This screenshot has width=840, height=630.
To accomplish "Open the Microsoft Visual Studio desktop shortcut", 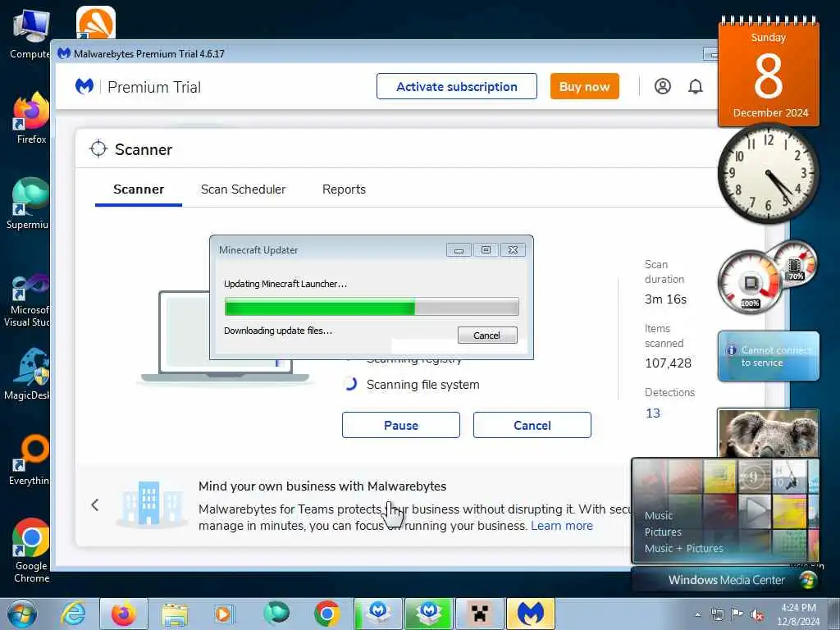I will 28,300.
